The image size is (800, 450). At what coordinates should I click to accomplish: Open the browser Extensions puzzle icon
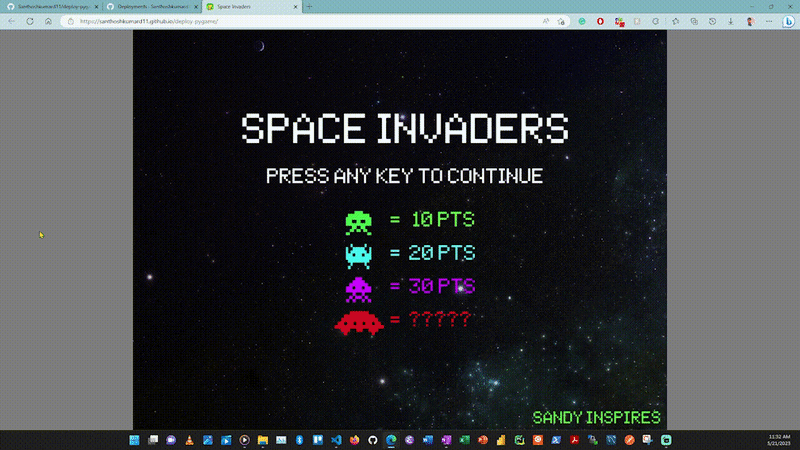click(x=656, y=21)
